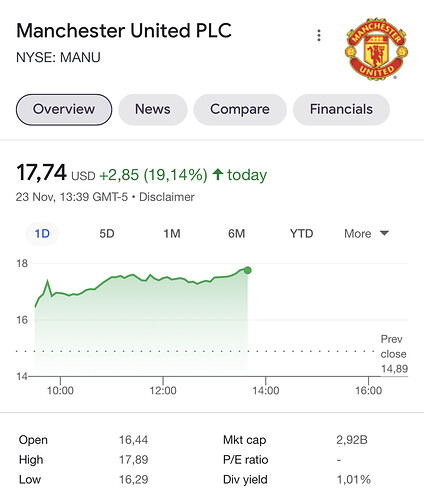Viewport: 424px width, 500px height.
Task: Select the YTD time range
Action: click(301, 233)
